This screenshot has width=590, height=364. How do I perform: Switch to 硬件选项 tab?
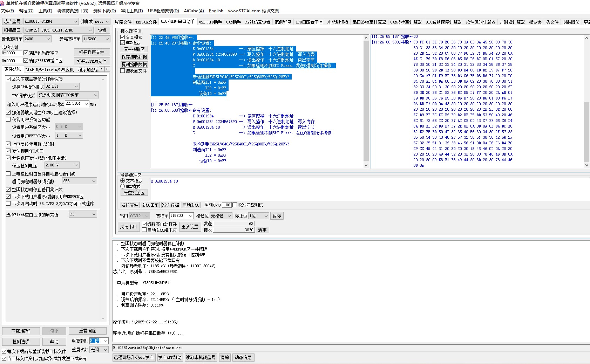[x=13, y=69]
